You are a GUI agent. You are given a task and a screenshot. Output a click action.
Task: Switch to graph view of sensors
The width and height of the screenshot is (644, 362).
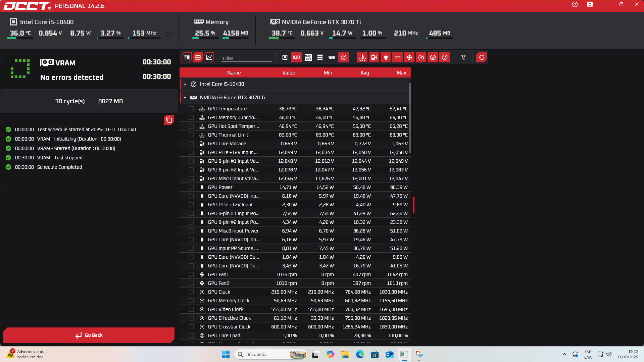click(209, 57)
